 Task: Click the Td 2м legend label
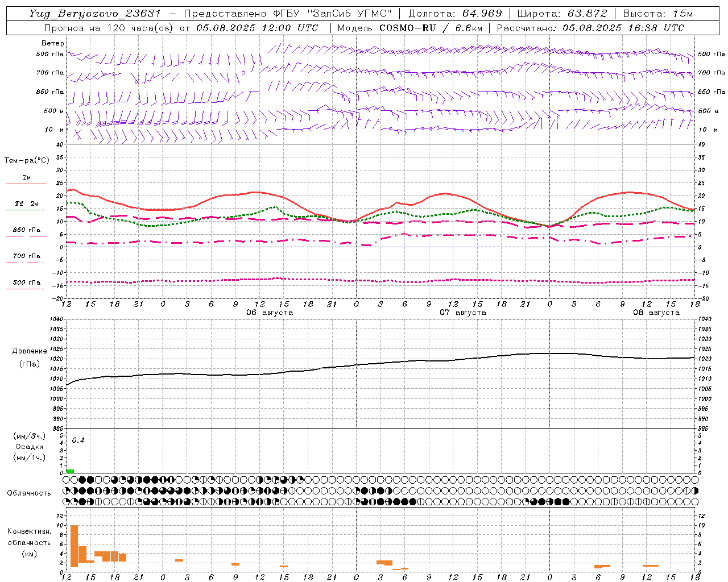pos(27,203)
